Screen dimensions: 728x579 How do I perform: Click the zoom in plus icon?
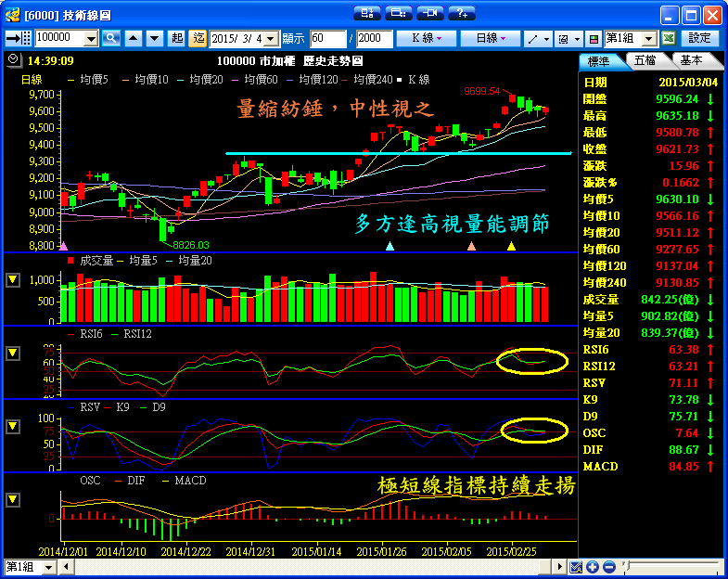coord(593,567)
